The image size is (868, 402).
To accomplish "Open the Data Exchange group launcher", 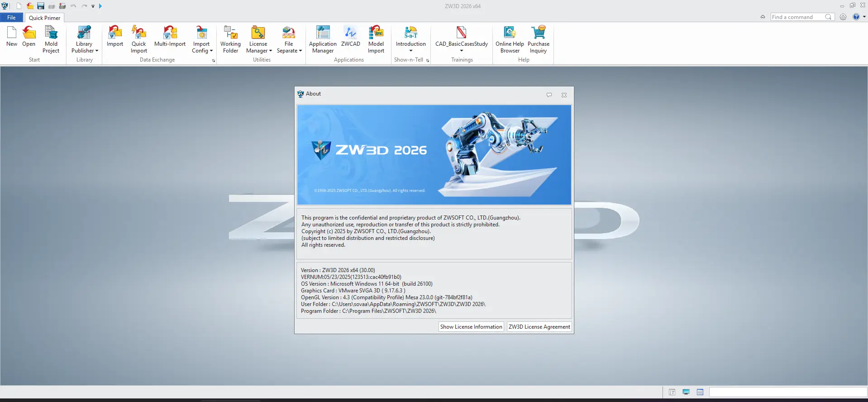I will (x=214, y=61).
